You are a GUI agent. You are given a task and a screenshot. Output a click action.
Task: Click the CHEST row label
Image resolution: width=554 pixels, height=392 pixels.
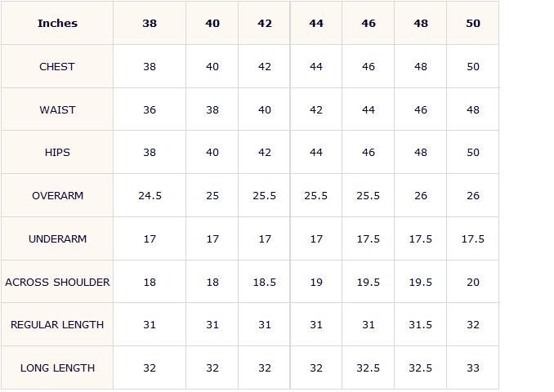click(57, 66)
